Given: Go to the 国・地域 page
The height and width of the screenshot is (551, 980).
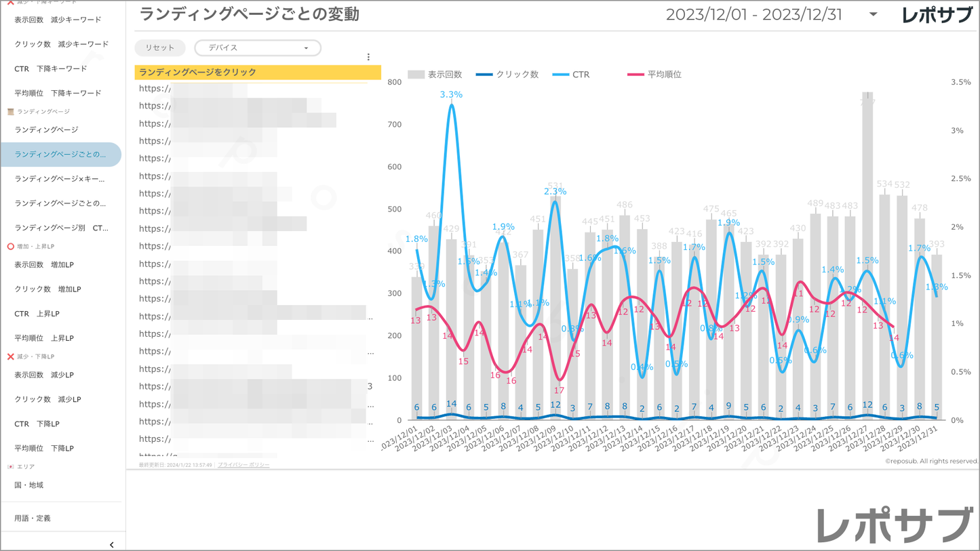Looking at the screenshot, I should [29, 485].
